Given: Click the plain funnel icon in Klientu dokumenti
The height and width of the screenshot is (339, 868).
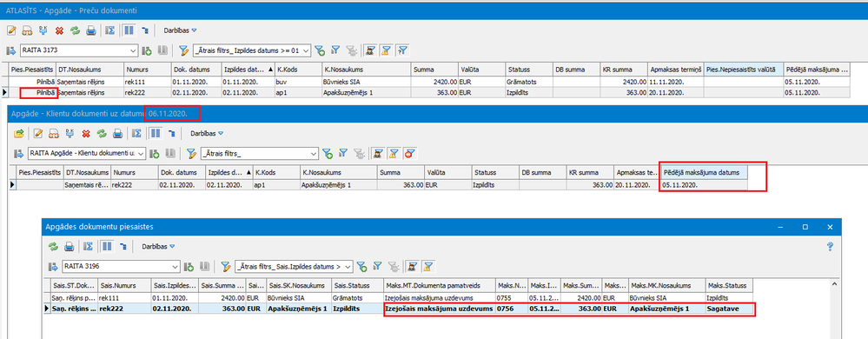Looking at the screenshot, I should [342, 153].
